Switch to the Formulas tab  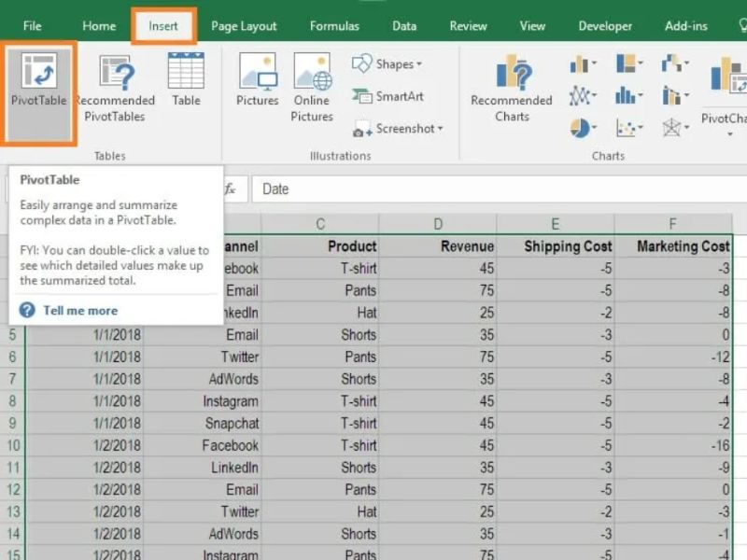tap(334, 26)
